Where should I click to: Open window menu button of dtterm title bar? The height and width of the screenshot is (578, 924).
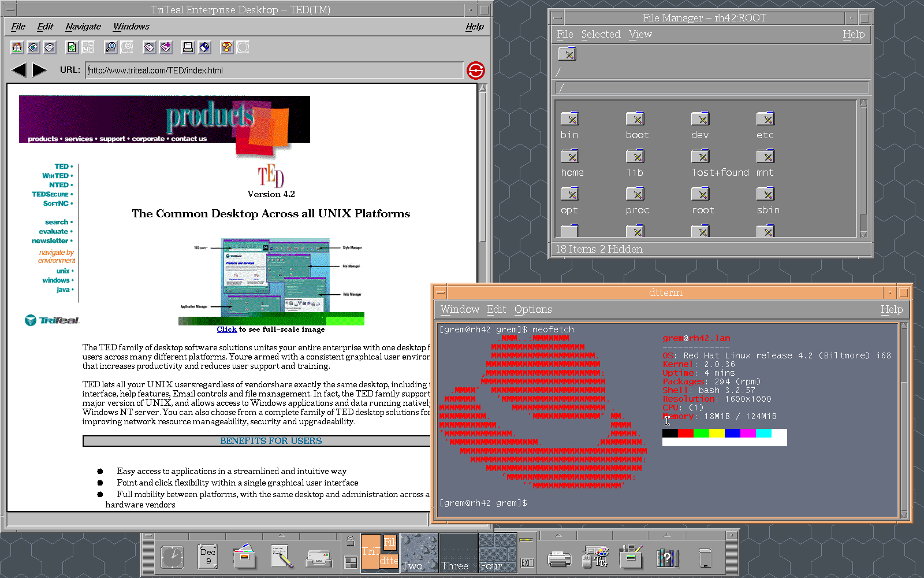pos(441,292)
